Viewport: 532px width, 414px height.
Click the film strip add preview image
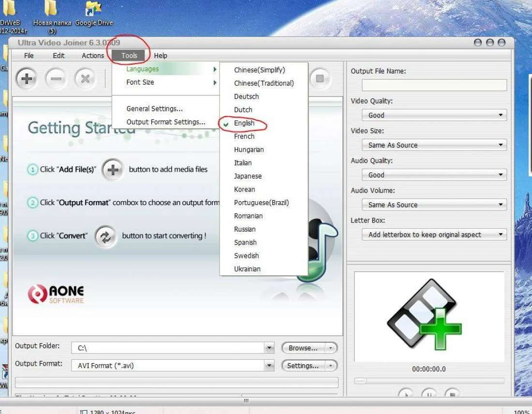(x=425, y=314)
